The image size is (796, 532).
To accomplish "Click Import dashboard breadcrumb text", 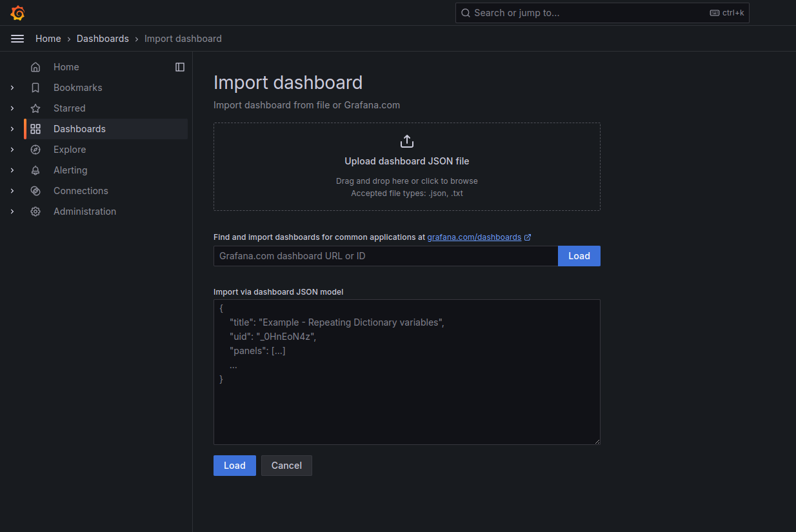I will point(183,39).
